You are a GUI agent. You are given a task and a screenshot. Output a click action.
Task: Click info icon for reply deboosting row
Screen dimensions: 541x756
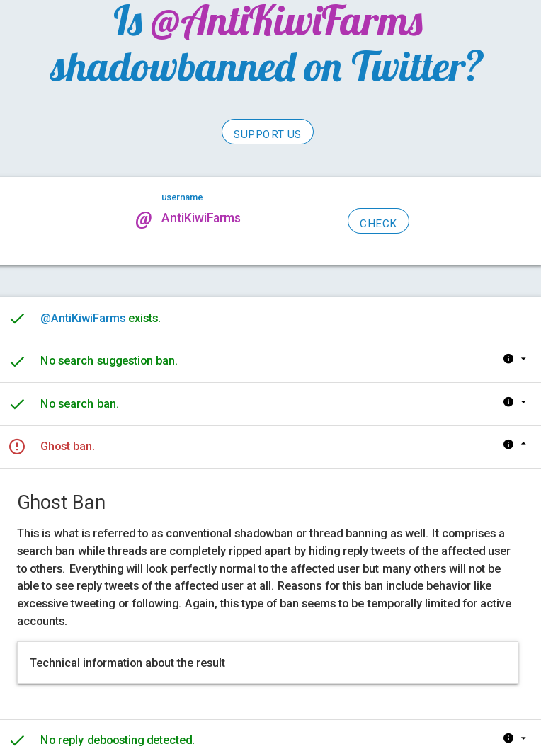[x=508, y=738]
